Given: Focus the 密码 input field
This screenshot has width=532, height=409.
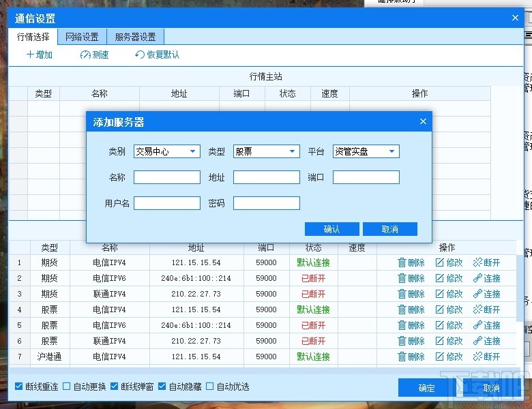Looking at the screenshot, I should click(266, 203).
